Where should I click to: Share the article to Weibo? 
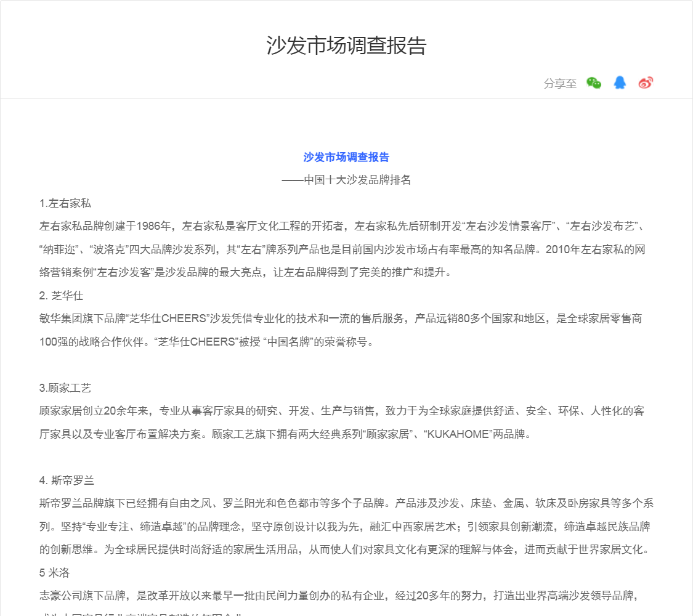(x=646, y=83)
